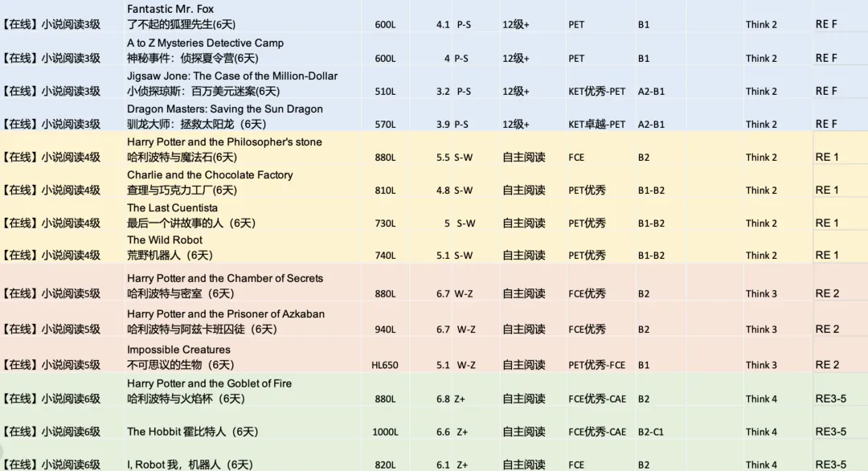Screen dimensions: 868x471
Task: Select the 810L Lexile value
Action: (385, 190)
